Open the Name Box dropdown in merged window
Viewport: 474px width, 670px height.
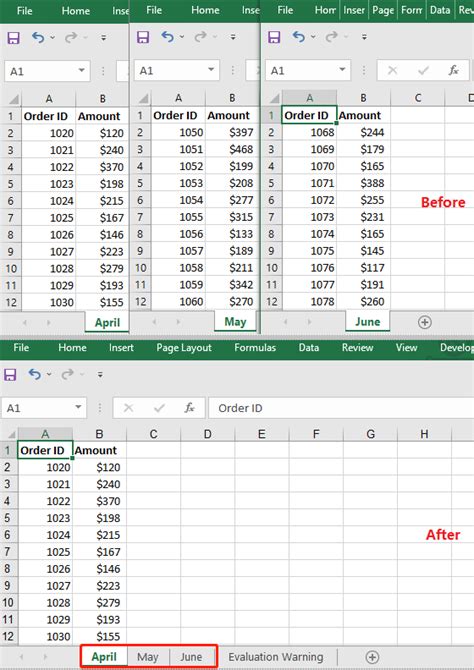[x=78, y=407]
